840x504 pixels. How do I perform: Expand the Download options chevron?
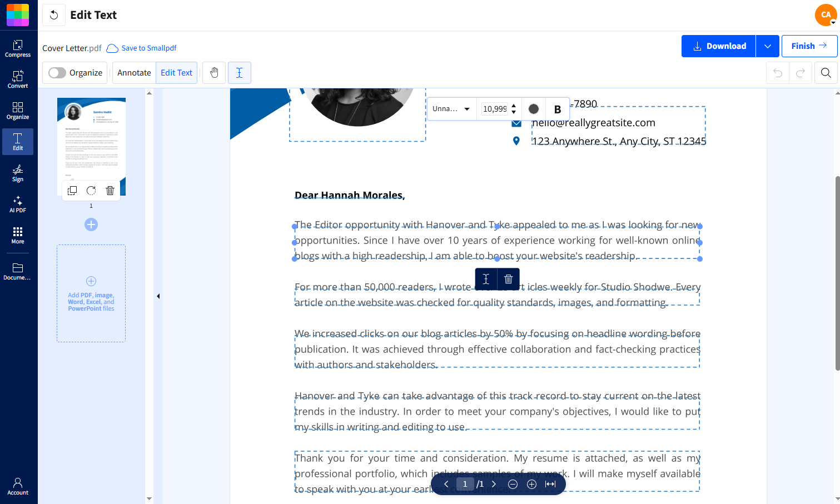(x=767, y=46)
